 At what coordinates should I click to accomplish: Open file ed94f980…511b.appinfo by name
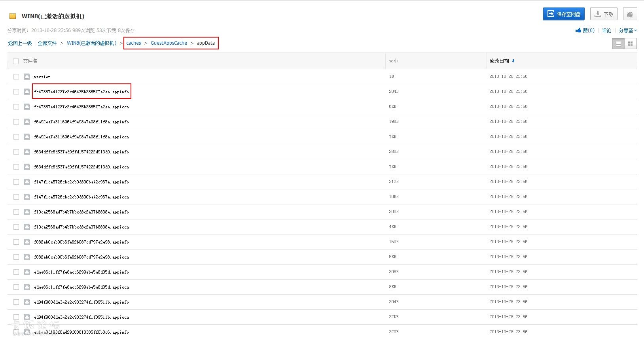(x=81, y=302)
